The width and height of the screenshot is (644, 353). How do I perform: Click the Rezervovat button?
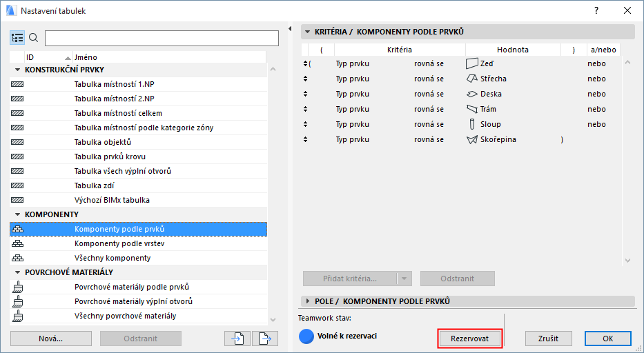pos(470,339)
